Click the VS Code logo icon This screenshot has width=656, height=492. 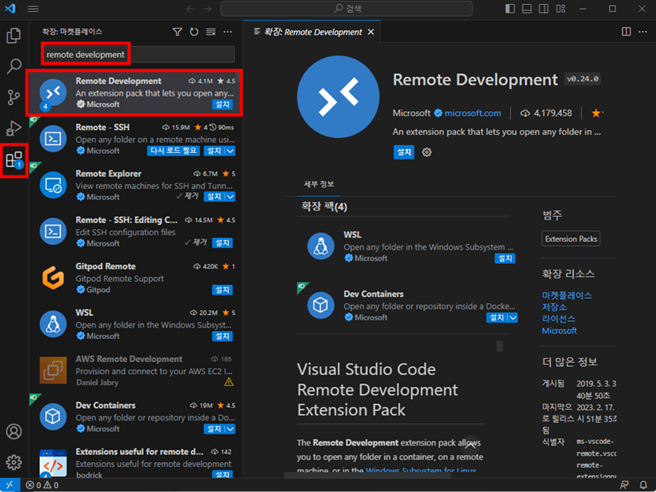click(x=10, y=9)
